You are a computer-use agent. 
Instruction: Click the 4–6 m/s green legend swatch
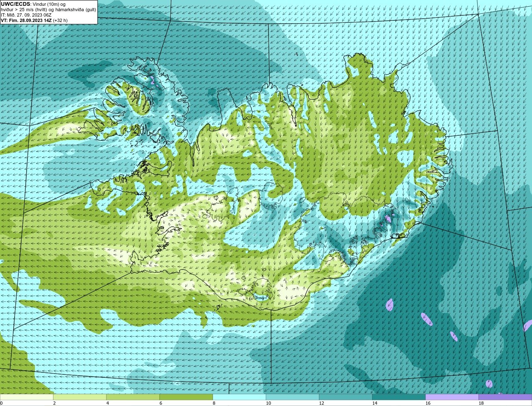(x=133, y=397)
